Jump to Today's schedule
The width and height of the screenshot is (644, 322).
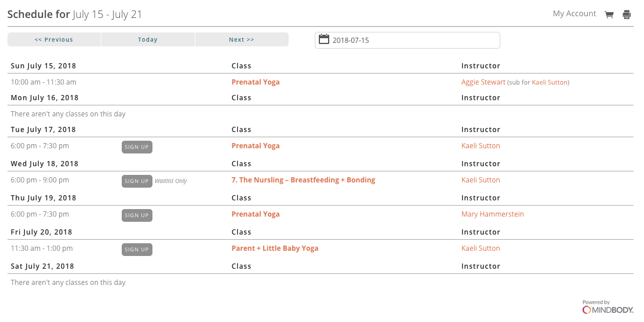point(148,40)
